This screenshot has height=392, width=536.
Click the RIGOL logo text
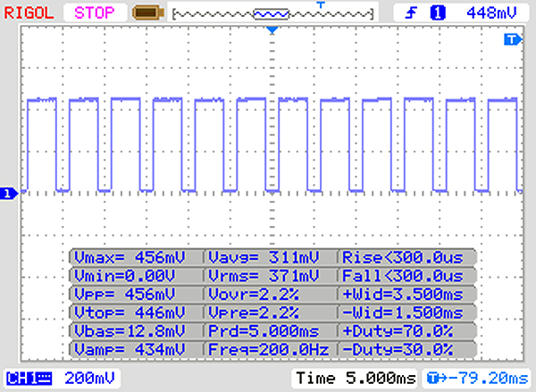tap(29, 13)
